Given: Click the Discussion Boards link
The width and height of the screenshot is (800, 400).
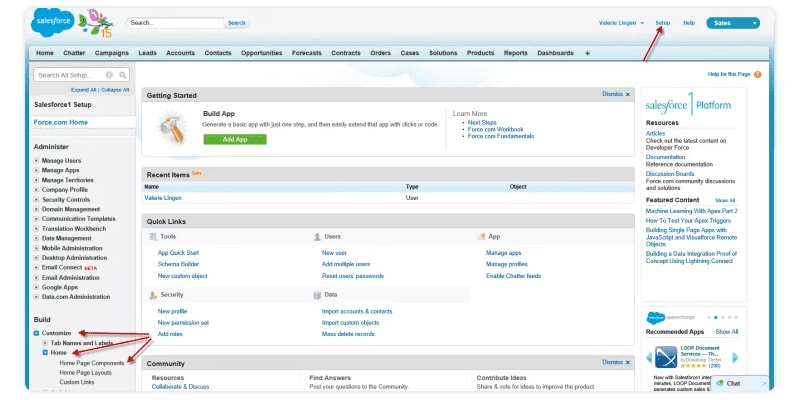Looking at the screenshot, I should point(670,174).
